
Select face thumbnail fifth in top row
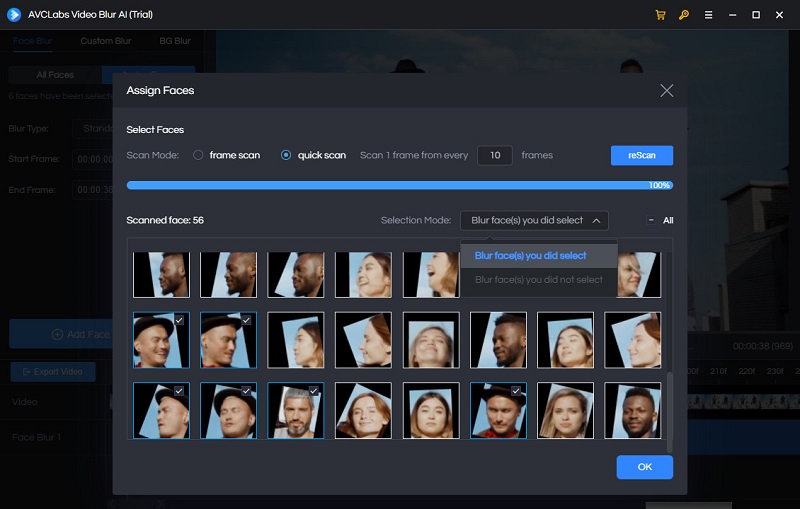click(431, 274)
